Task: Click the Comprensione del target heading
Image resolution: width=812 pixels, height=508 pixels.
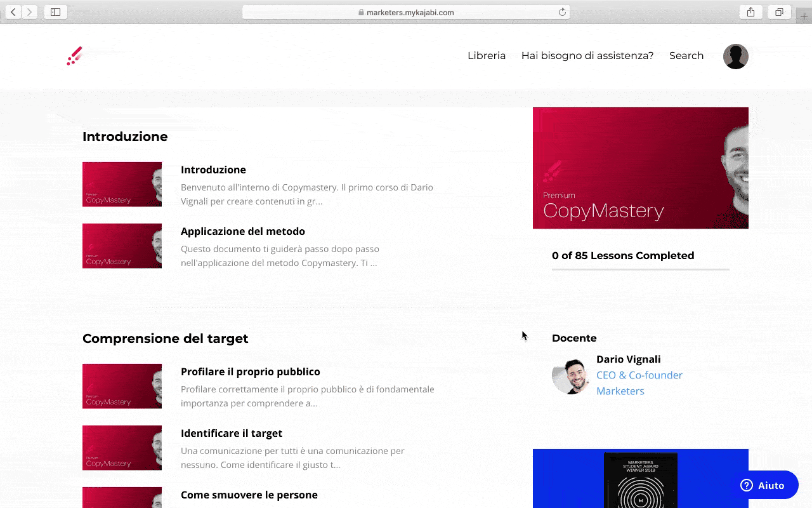Action: tap(166, 338)
